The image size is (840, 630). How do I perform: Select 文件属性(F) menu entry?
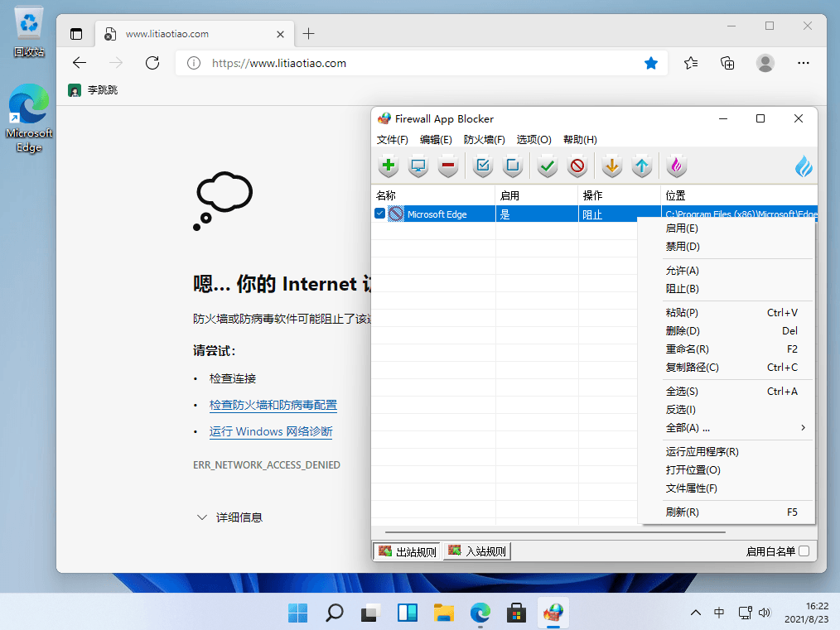tap(726, 488)
